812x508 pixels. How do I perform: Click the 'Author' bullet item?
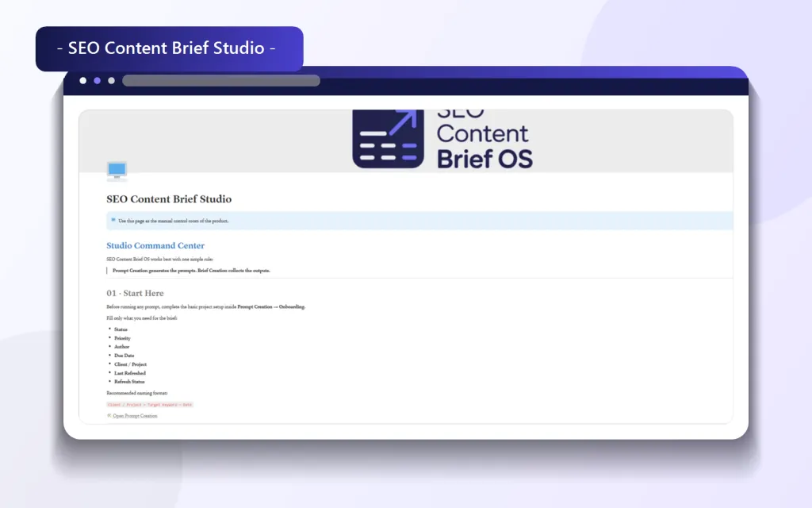coord(121,347)
